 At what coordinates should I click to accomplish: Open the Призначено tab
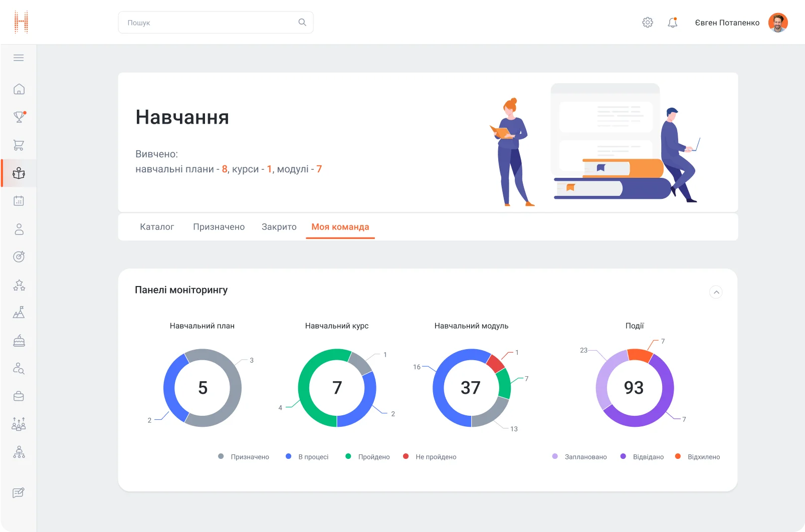click(x=219, y=226)
